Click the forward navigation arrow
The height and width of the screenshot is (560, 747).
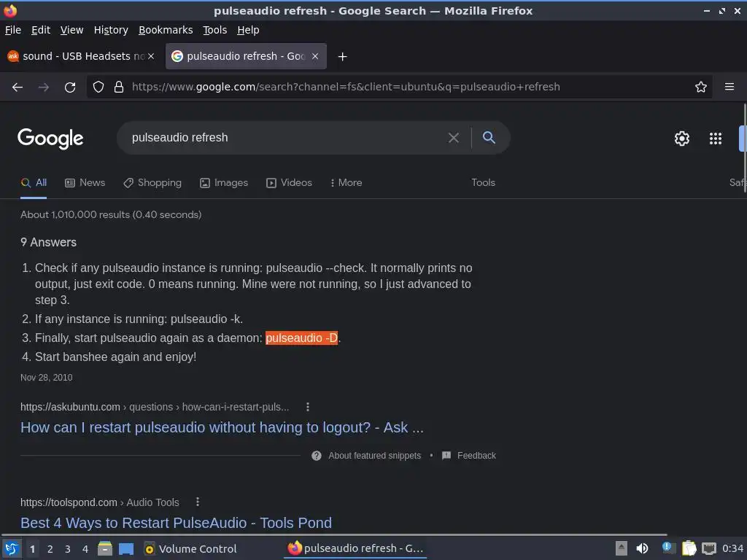[43, 87]
